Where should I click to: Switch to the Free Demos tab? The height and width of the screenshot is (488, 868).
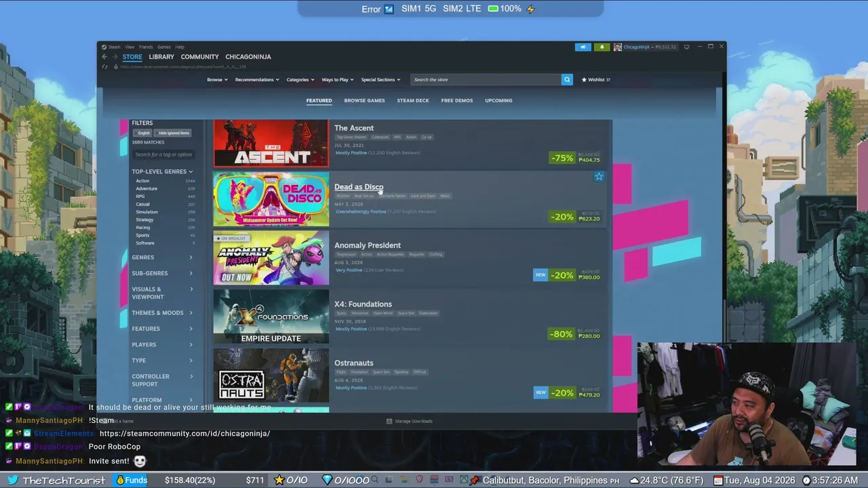[457, 100]
